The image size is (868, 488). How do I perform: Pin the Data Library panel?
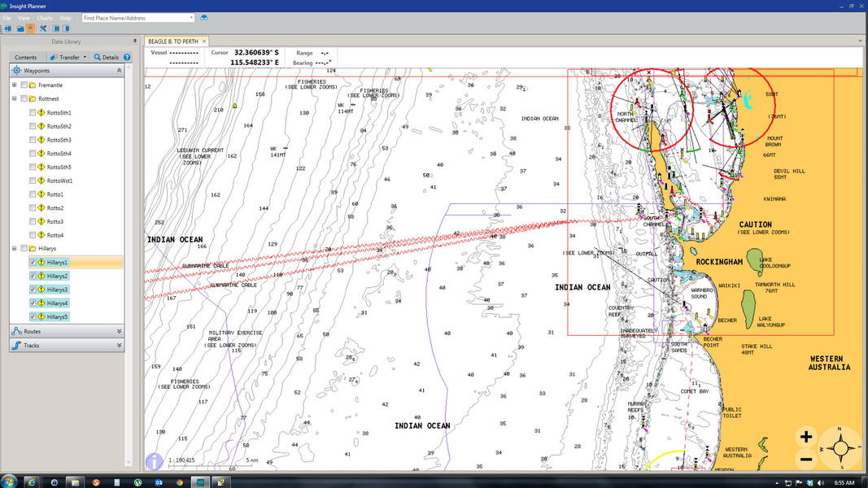(135, 41)
